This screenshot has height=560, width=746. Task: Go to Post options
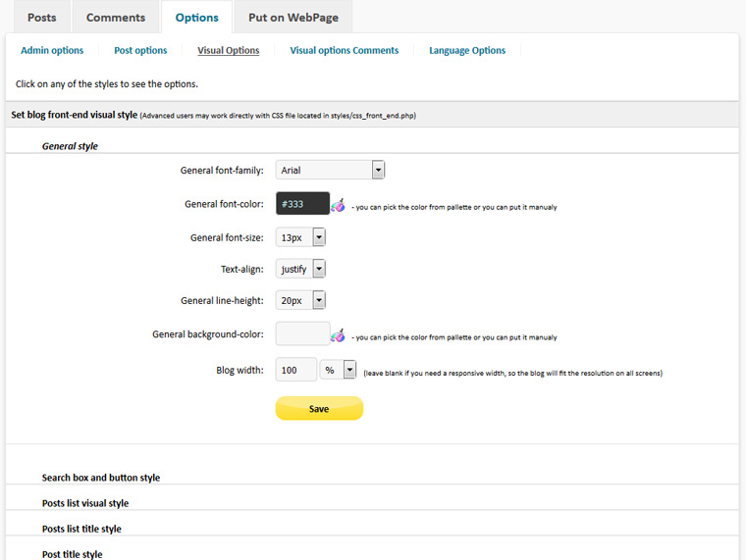point(140,50)
